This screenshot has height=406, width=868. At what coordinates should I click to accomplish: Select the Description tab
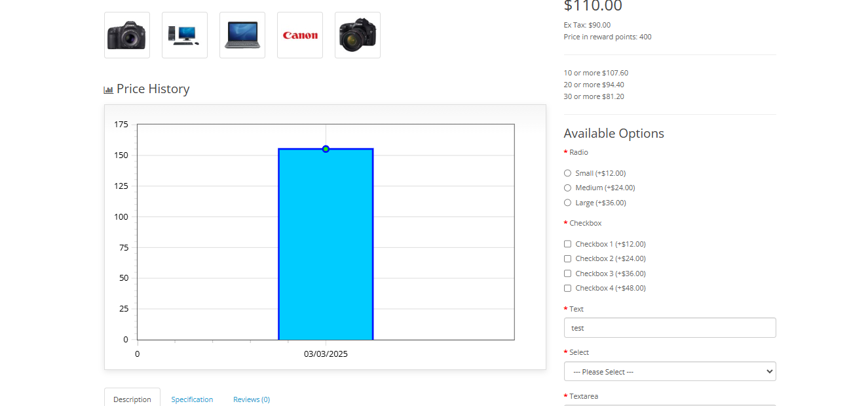click(132, 399)
